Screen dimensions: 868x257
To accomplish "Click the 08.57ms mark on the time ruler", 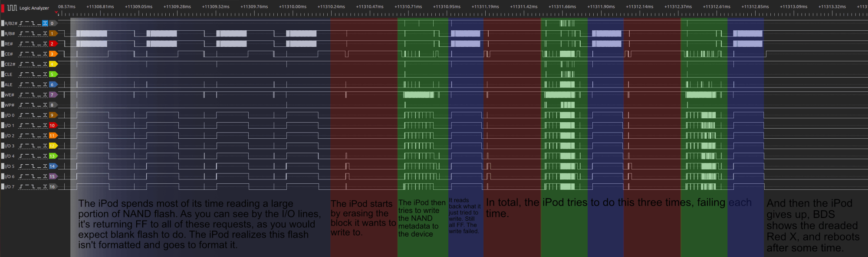I will (x=67, y=7).
